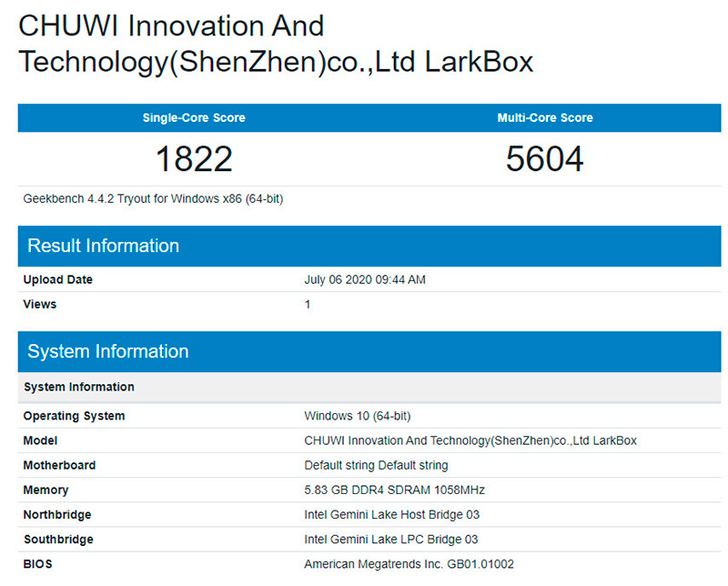Select the Motherboard Default string value
728x586 pixels.
tap(376, 465)
